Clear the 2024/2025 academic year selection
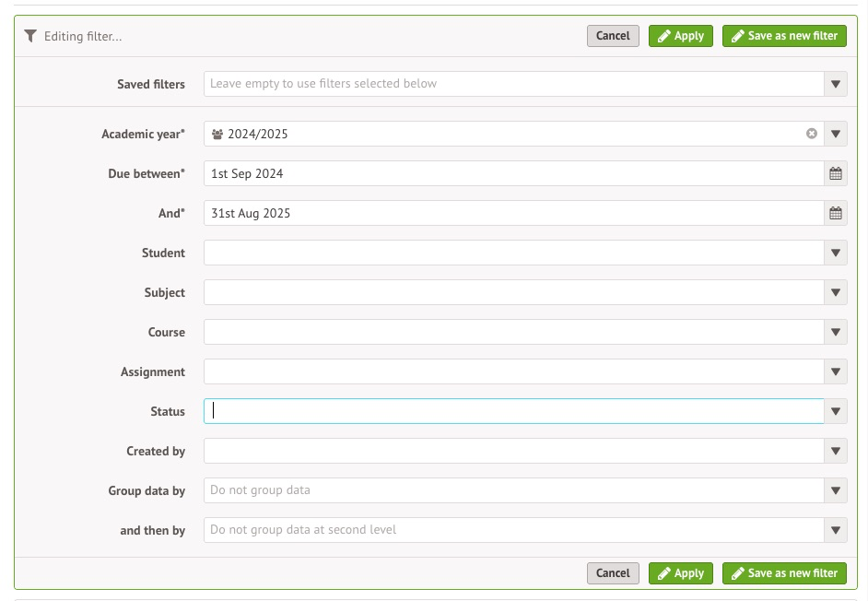The width and height of the screenshot is (868, 601). [811, 134]
